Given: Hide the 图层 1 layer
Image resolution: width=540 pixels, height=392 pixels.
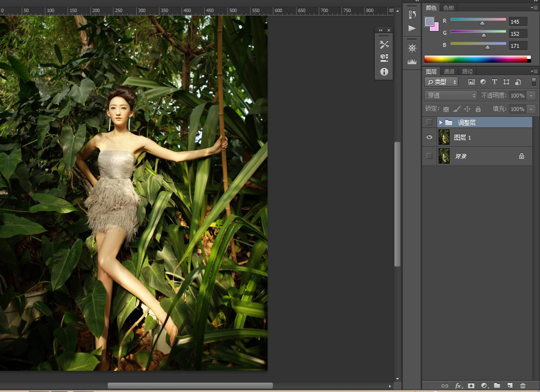Looking at the screenshot, I should 429,138.
